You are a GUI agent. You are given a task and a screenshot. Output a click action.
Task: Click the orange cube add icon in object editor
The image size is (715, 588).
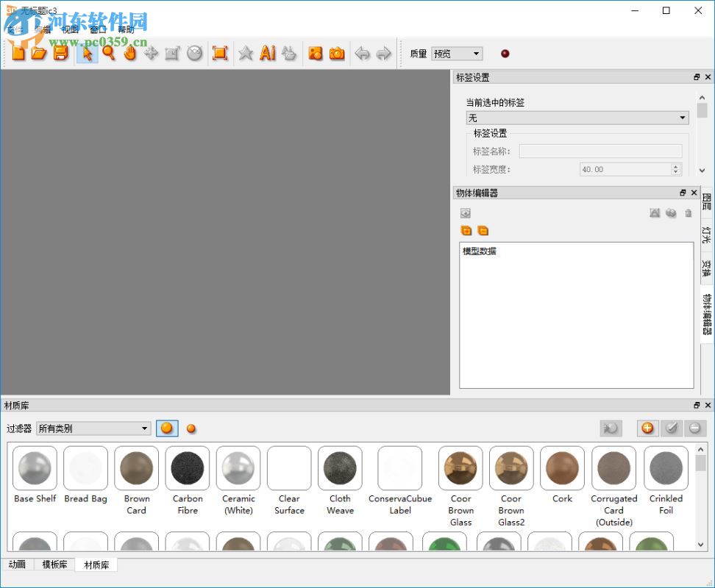pos(466,230)
